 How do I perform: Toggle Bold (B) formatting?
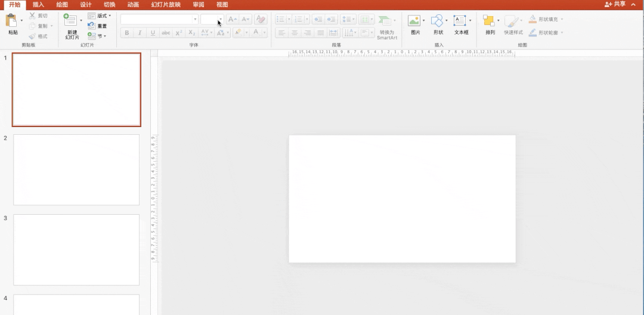pos(127,33)
